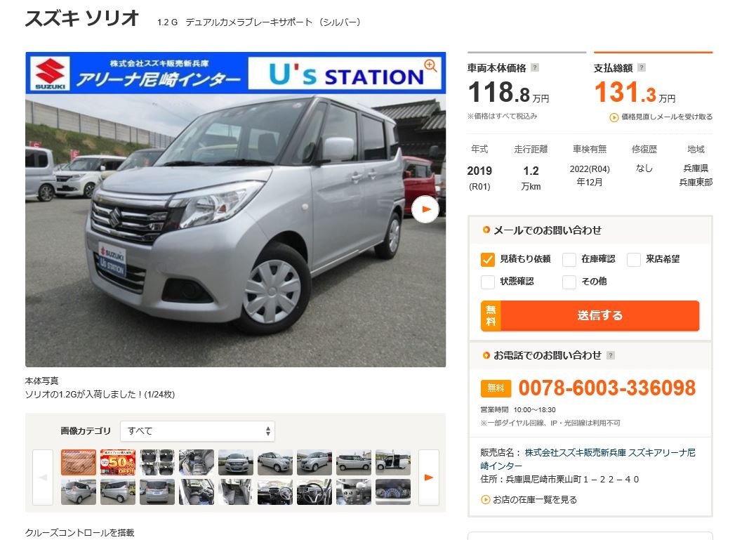Screen dimensions: 756x540
Task: Advance to next photo with orange arrow
Action: (x=425, y=209)
